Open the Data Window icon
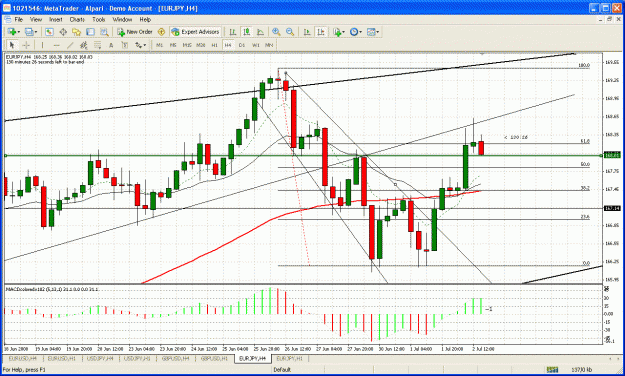Image resolution: width=625 pixels, height=376 pixels. pyautogui.click(x=63, y=32)
